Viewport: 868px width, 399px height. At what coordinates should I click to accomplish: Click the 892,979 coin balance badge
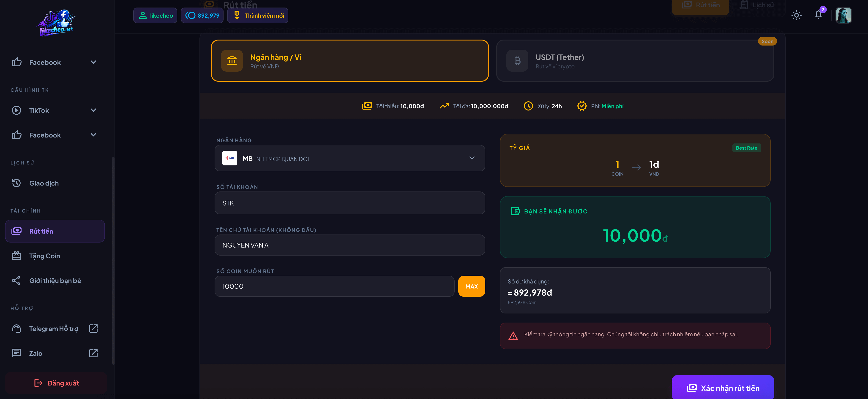click(x=202, y=16)
